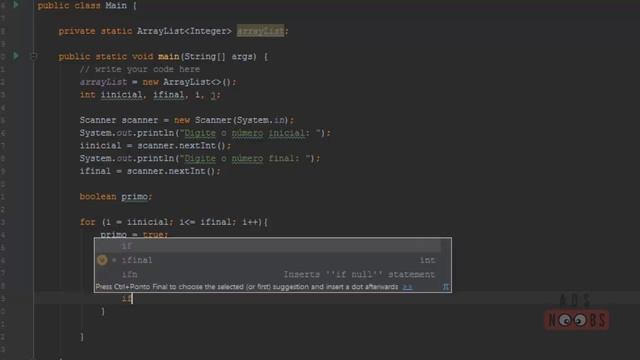Image resolution: width=640 pixels, height=360 pixels.
Task: Follow the '>>' link in completion hint
Action: 407,287
